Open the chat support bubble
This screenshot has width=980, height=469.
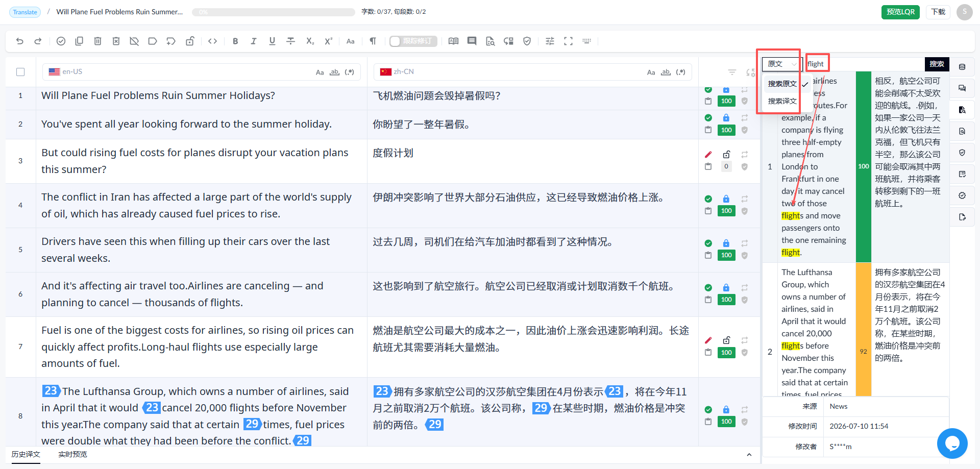click(952, 443)
